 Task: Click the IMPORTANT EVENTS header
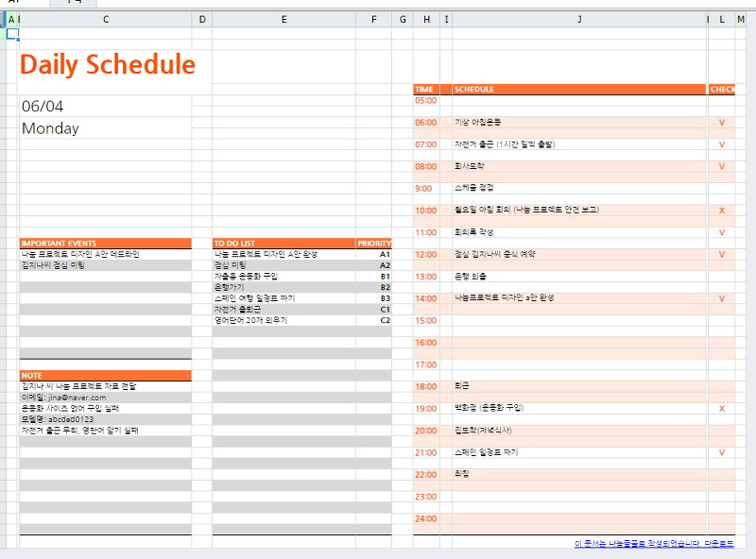pos(106,244)
